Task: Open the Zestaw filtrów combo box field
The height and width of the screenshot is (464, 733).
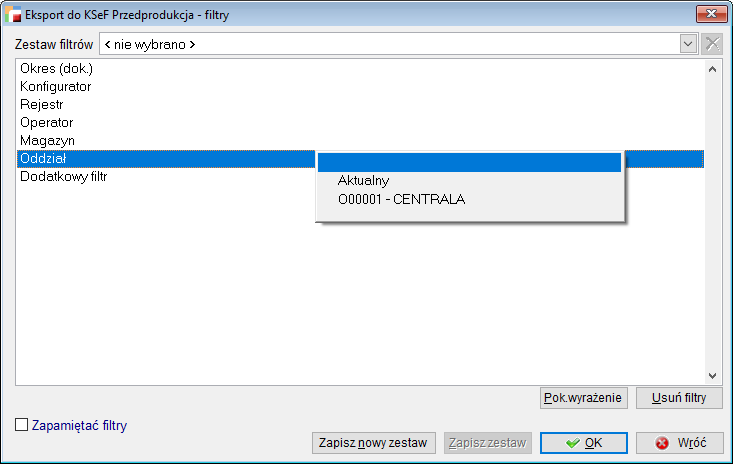Action: [390, 44]
